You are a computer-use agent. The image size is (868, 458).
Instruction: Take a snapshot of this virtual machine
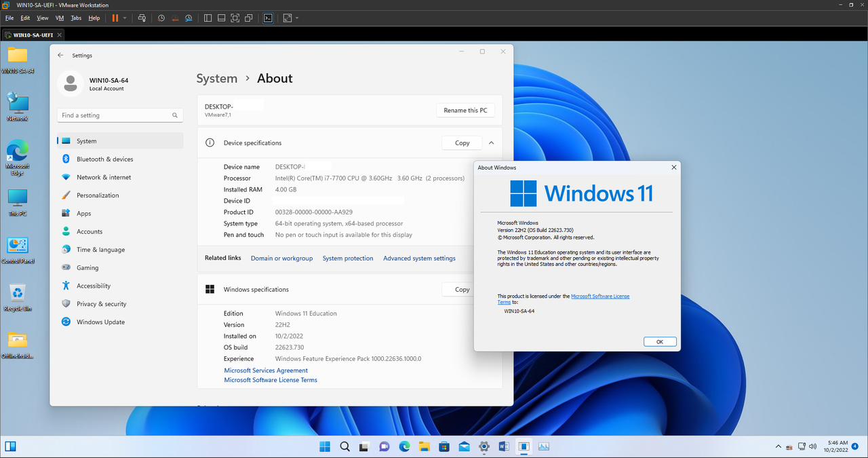161,18
